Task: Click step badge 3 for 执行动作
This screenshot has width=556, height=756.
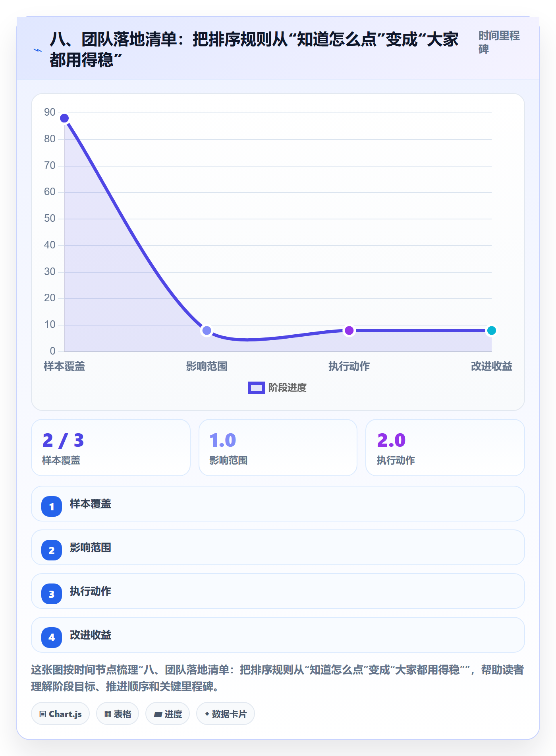Action: pos(52,594)
